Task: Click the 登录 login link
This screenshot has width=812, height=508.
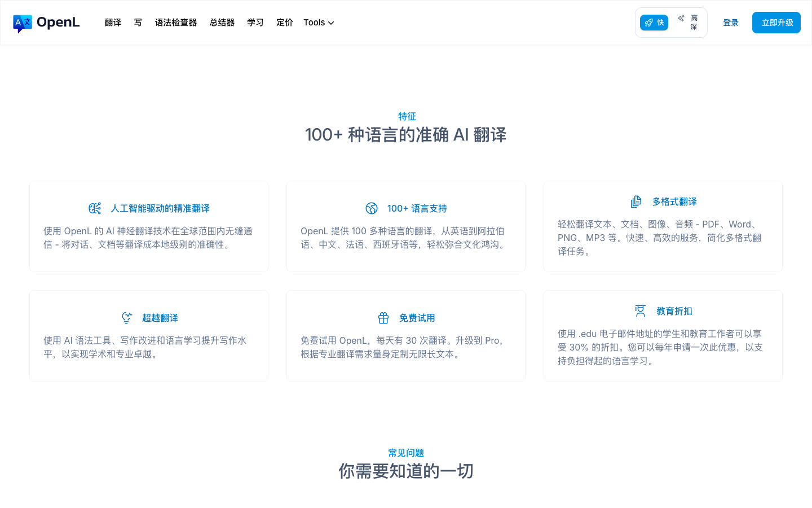Action: 731,23
